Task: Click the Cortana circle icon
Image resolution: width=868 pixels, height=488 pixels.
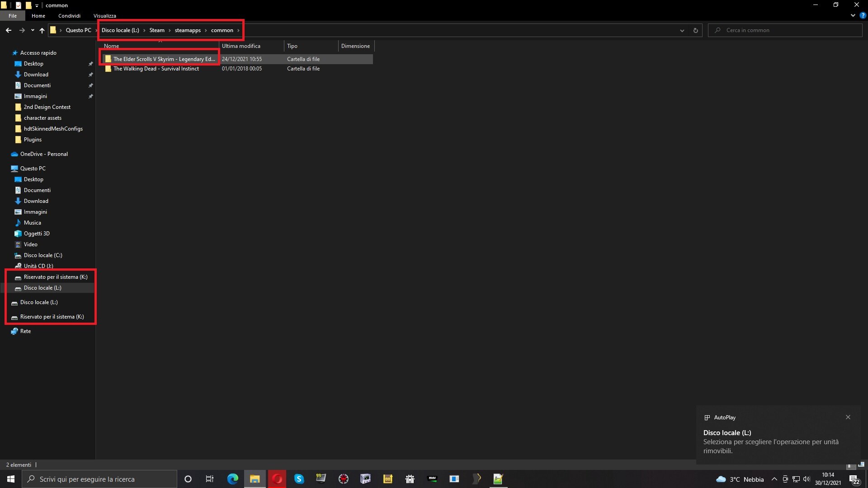Action: click(188, 479)
